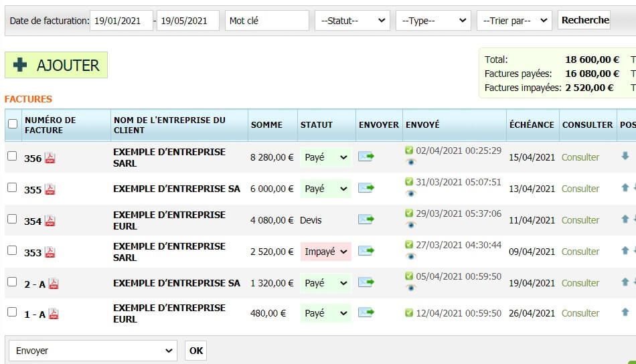Viewport: 636px width, 364px height.
Task: Change status dropdown of invoice 2 - A
Action: click(326, 283)
